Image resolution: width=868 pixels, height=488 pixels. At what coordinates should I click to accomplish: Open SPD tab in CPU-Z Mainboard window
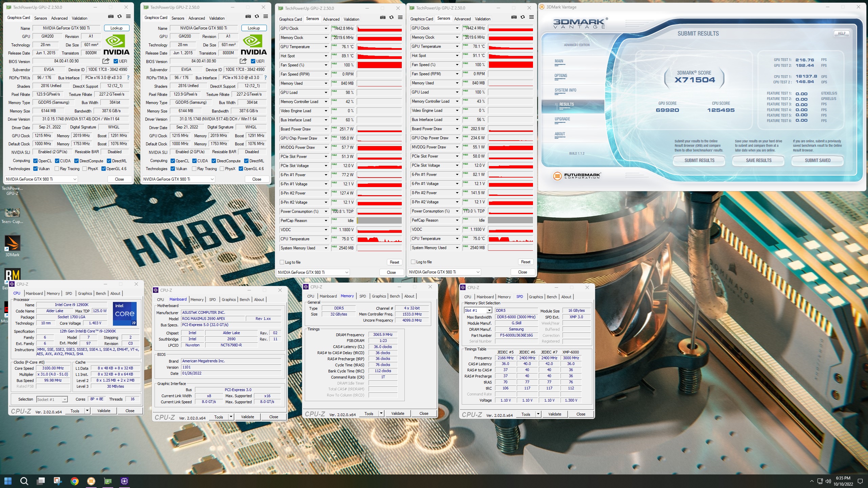tap(212, 300)
